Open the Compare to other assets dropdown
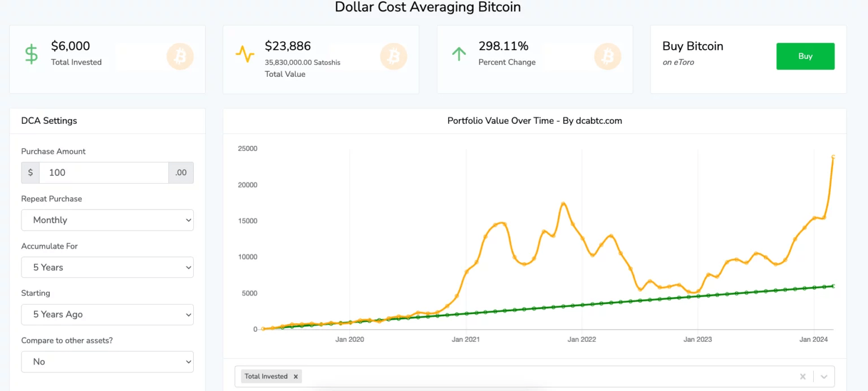The width and height of the screenshot is (868, 391). coord(107,362)
